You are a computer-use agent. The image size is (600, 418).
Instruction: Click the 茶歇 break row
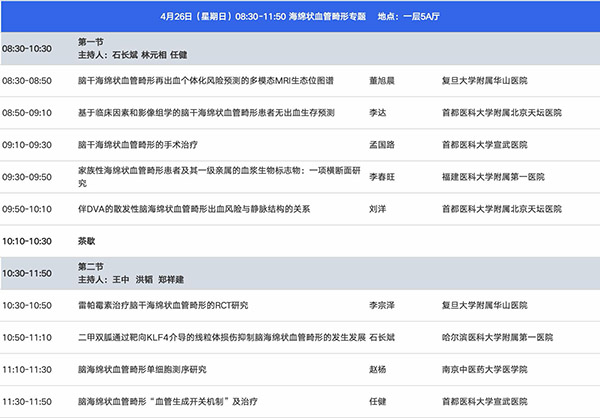pos(86,241)
